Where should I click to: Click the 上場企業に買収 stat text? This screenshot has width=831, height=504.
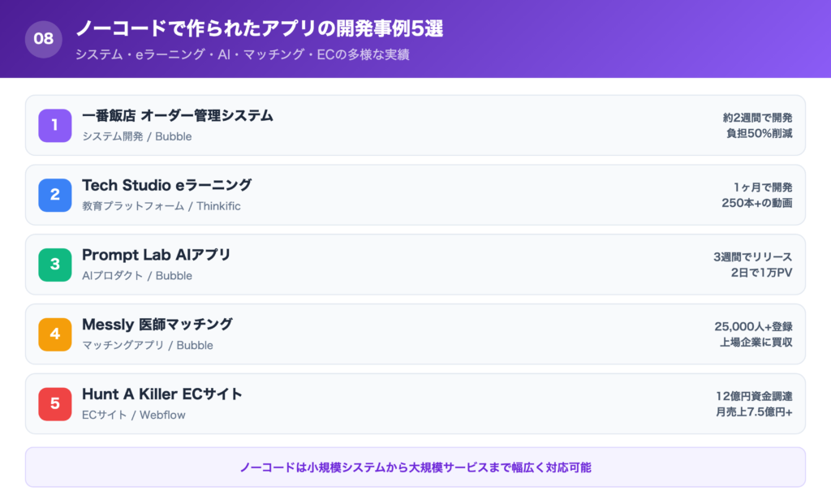(x=756, y=342)
